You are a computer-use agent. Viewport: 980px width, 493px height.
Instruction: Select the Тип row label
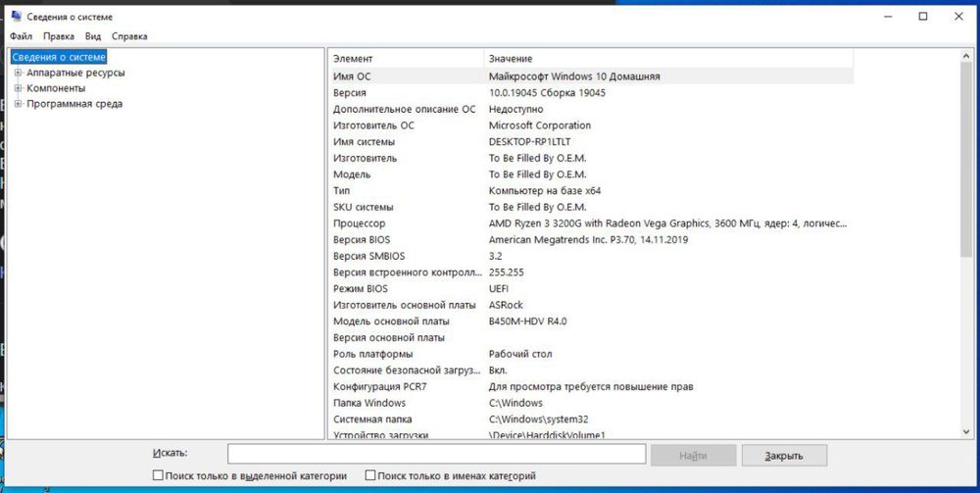click(x=341, y=190)
